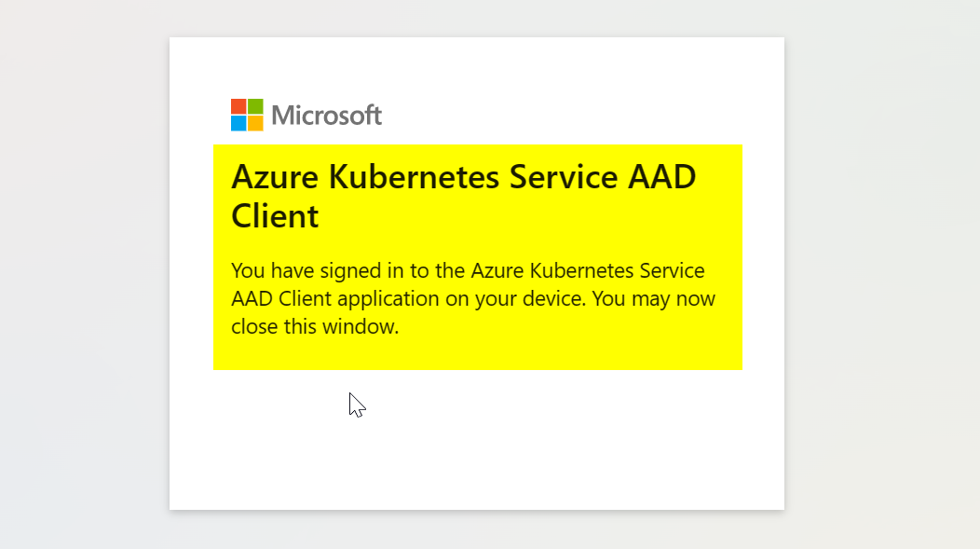Click the word "device." in the message
980x549 pixels.
[554, 299]
